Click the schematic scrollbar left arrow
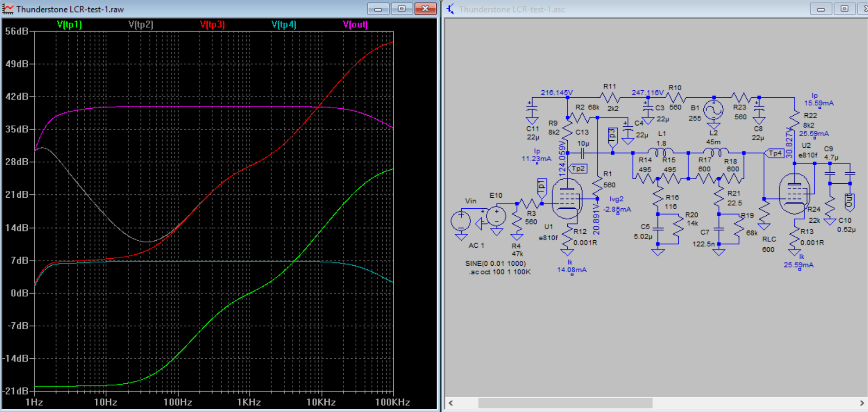Viewport: 868px width, 412px height. [451, 403]
